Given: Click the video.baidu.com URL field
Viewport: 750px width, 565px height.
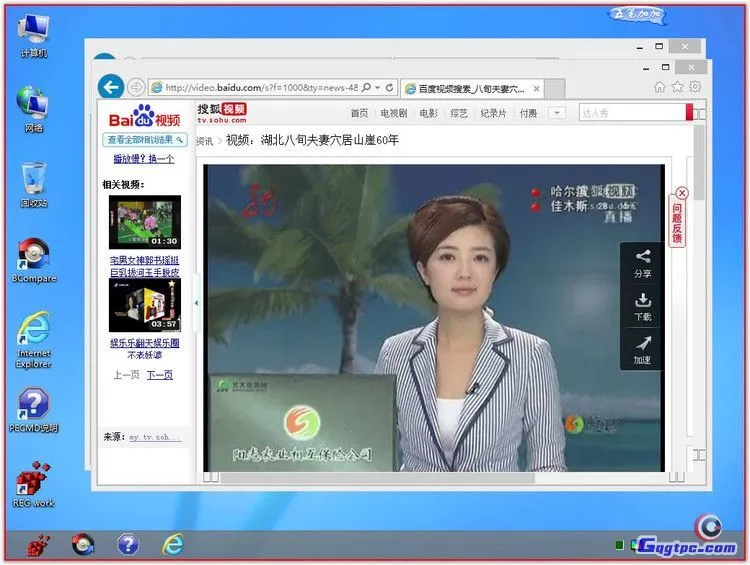Looking at the screenshot, I should point(261,88).
